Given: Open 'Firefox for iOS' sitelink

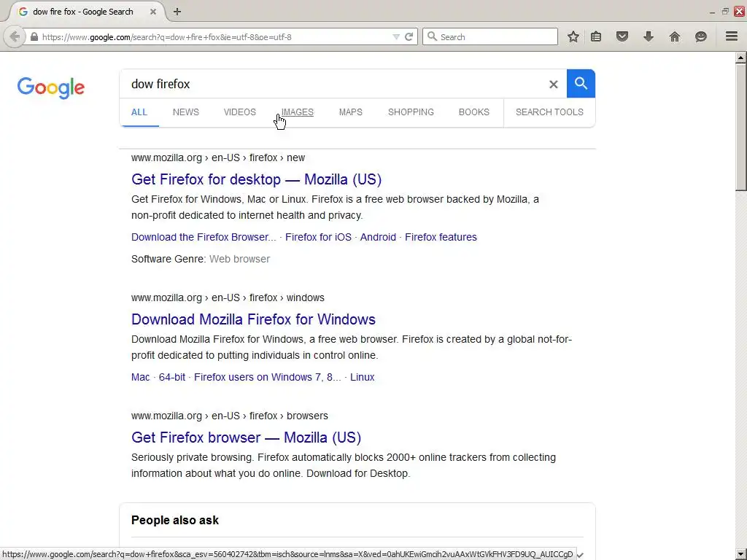Looking at the screenshot, I should coord(318,237).
